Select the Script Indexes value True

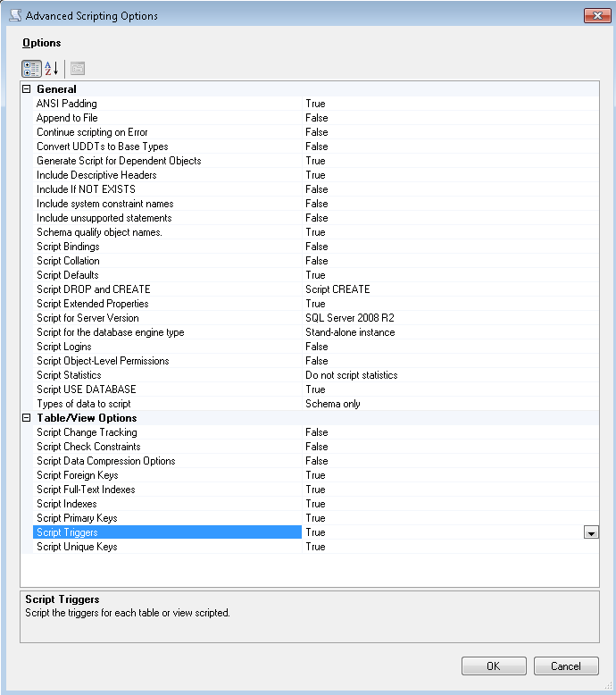(315, 504)
